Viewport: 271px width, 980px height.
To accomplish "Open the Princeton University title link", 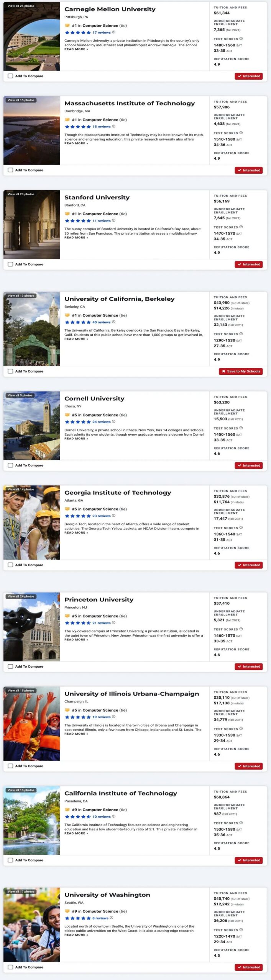I will point(99,599).
